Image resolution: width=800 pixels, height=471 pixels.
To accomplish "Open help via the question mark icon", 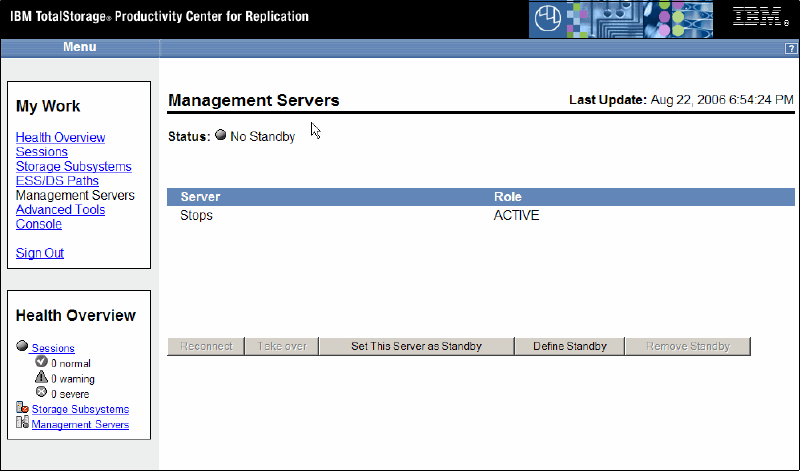I will tap(790, 48).
